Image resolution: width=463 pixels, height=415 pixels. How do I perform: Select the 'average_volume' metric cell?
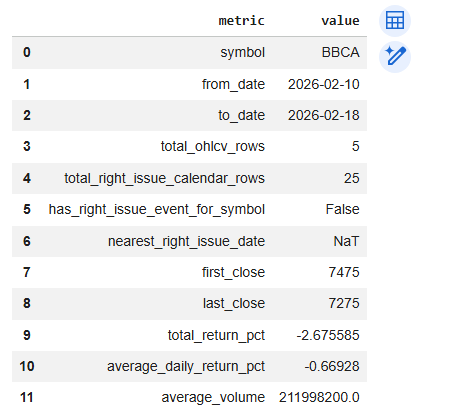213,398
